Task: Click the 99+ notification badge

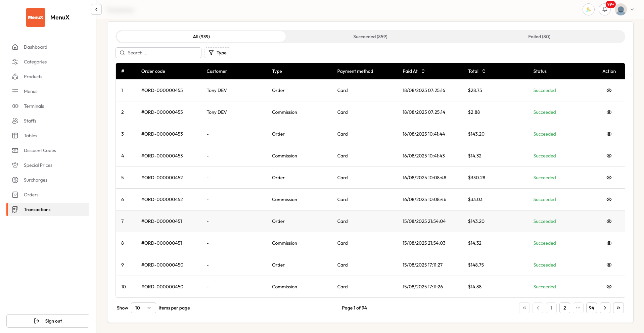Action: (610, 4)
